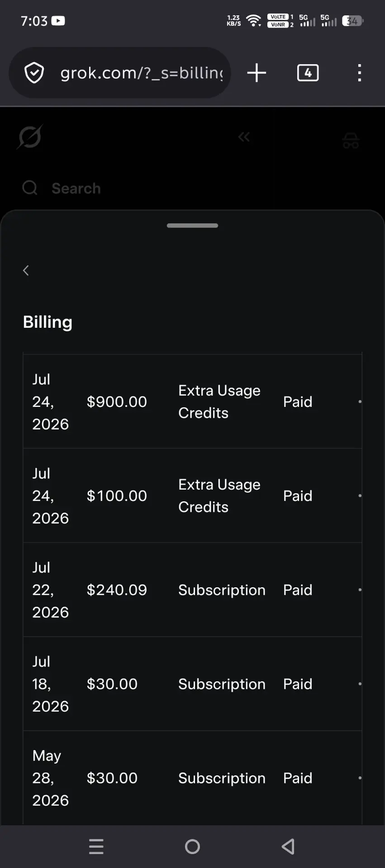Go back from the Billing page
This screenshot has height=868, width=385.
tap(26, 270)
